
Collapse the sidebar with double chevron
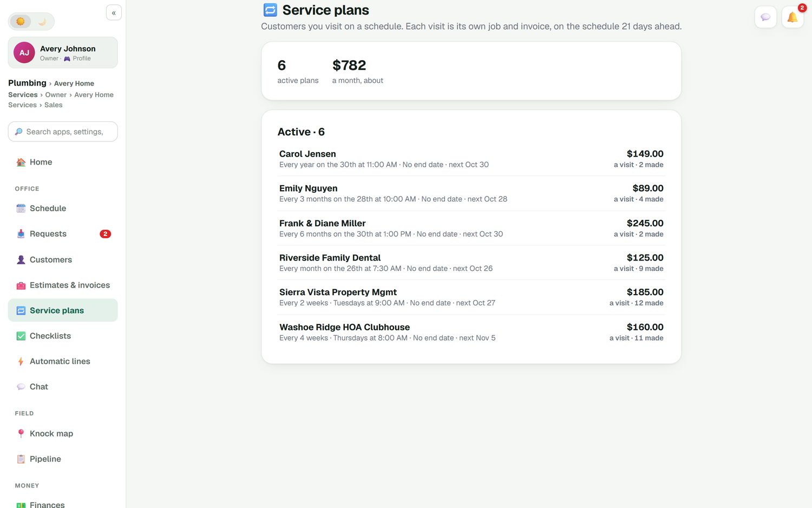coord(114,12)
